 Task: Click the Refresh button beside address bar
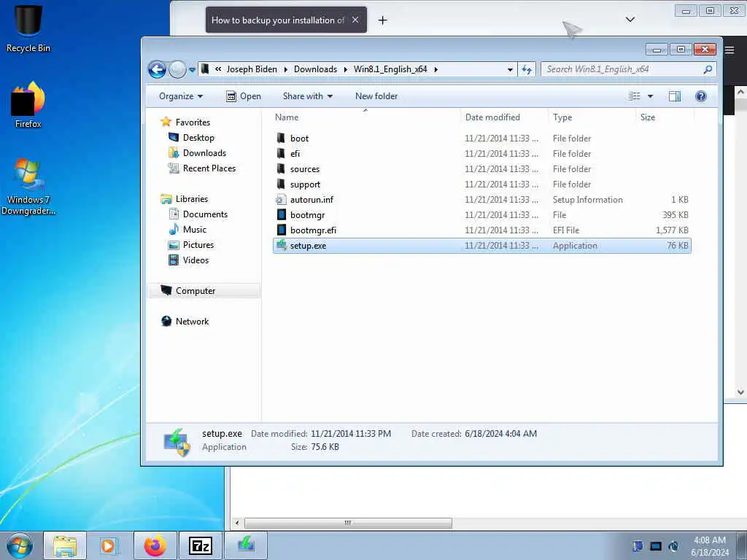point(527,69)
